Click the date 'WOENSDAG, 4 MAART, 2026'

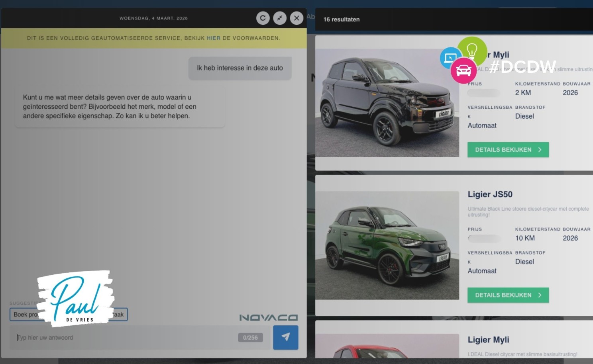(153, 18)
